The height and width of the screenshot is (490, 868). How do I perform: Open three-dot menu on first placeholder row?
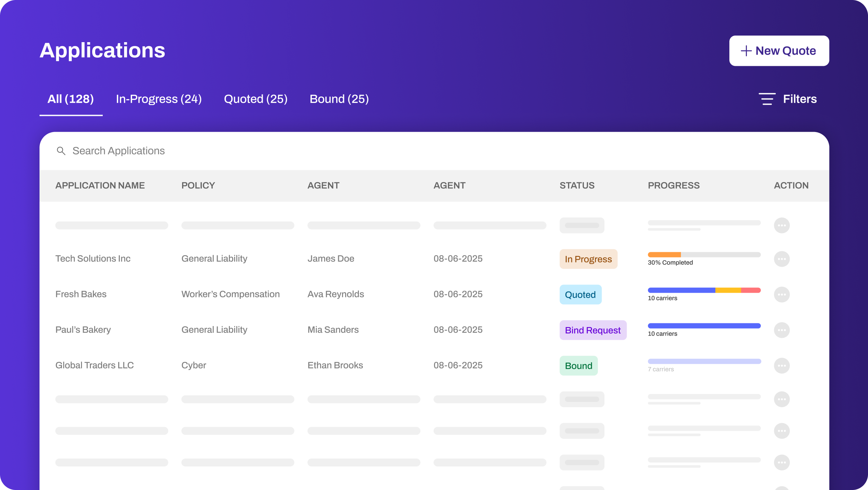(781, 226)
